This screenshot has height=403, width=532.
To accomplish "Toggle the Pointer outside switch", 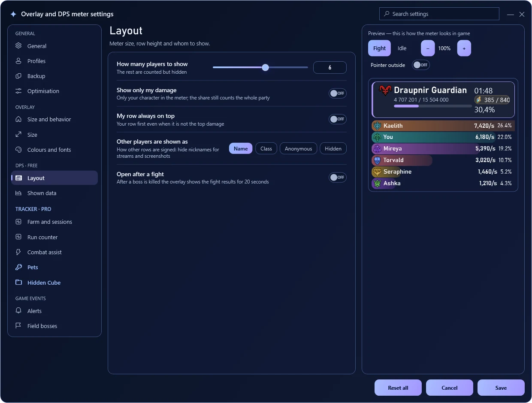I will click(x=421, y=65).
